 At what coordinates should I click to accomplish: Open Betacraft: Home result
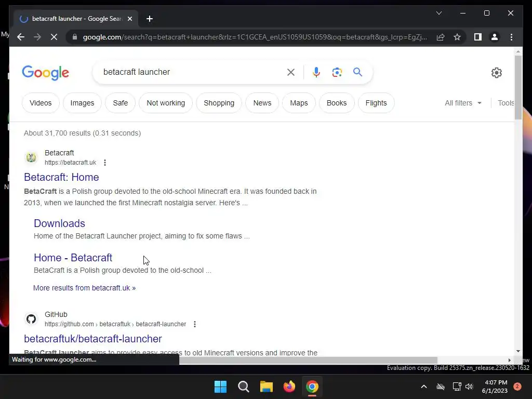click(x=61, y=177)
